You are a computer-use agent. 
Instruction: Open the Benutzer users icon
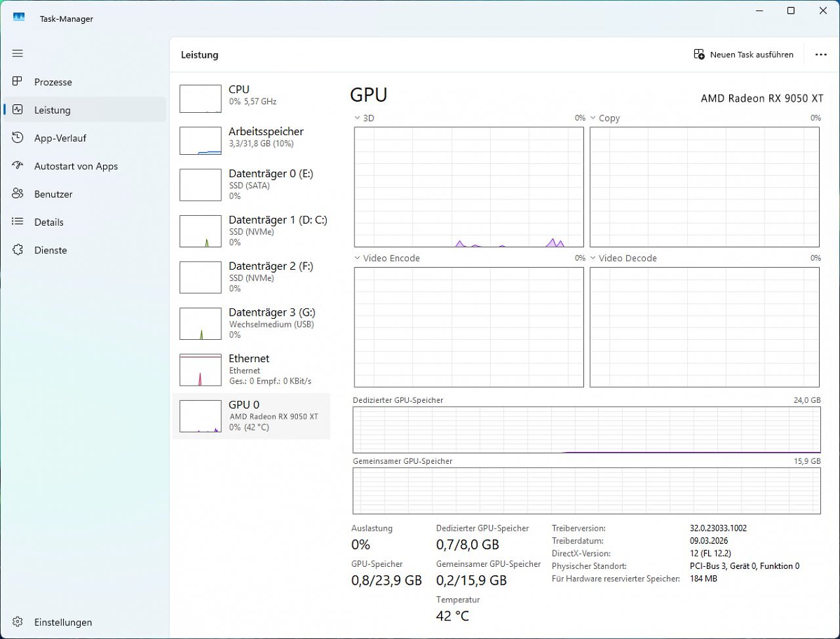18,194
